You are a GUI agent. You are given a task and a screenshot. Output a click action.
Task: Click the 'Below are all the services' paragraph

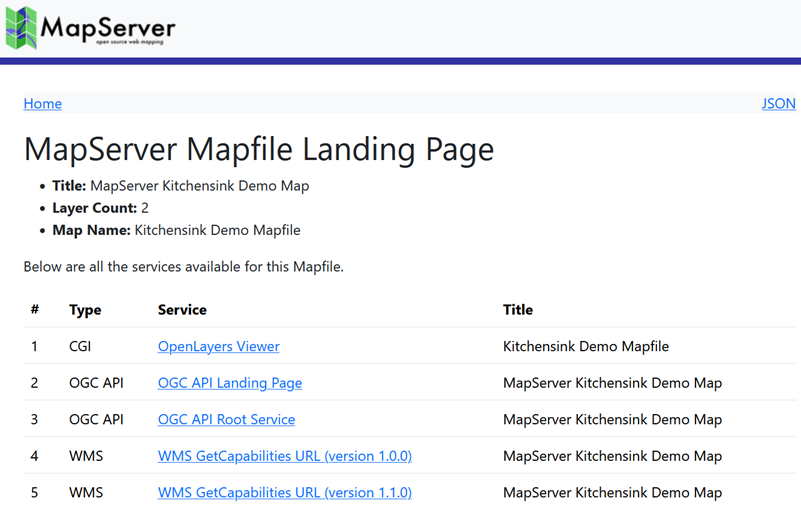point(183,266)
